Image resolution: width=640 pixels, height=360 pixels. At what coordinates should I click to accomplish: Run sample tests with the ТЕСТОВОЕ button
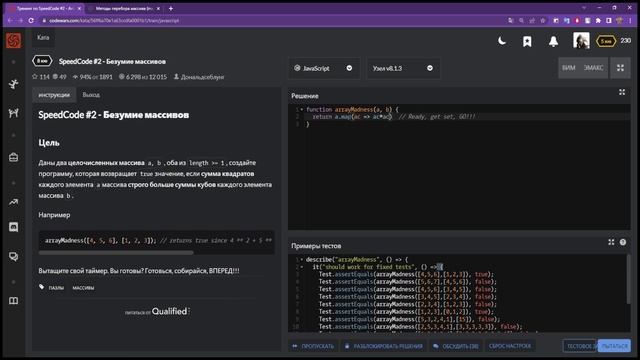(580, 346)
